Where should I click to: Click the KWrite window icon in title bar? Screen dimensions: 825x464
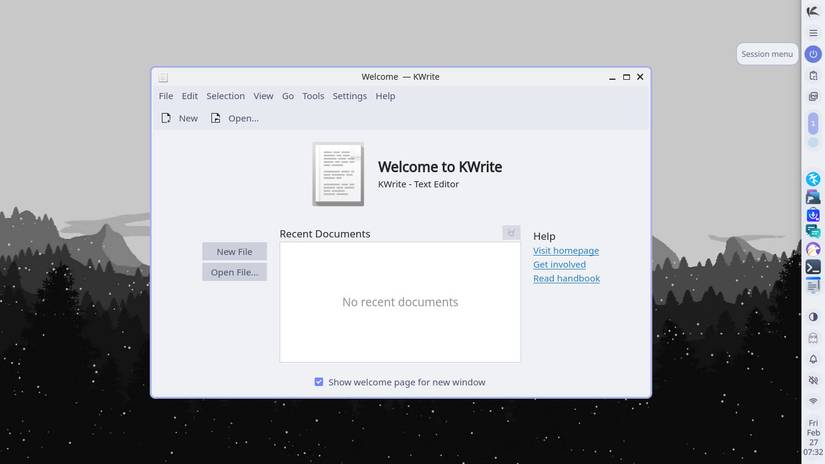coord(163,77)
